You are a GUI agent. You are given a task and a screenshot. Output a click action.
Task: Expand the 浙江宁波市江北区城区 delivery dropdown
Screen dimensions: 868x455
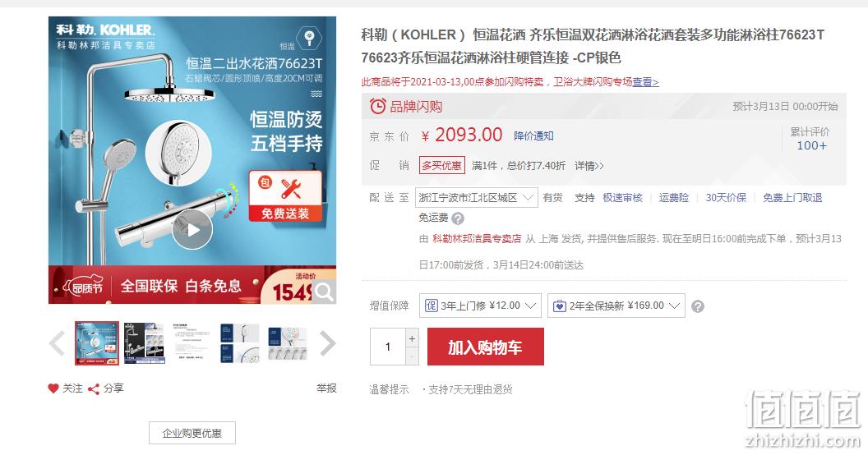pos(477,197)
